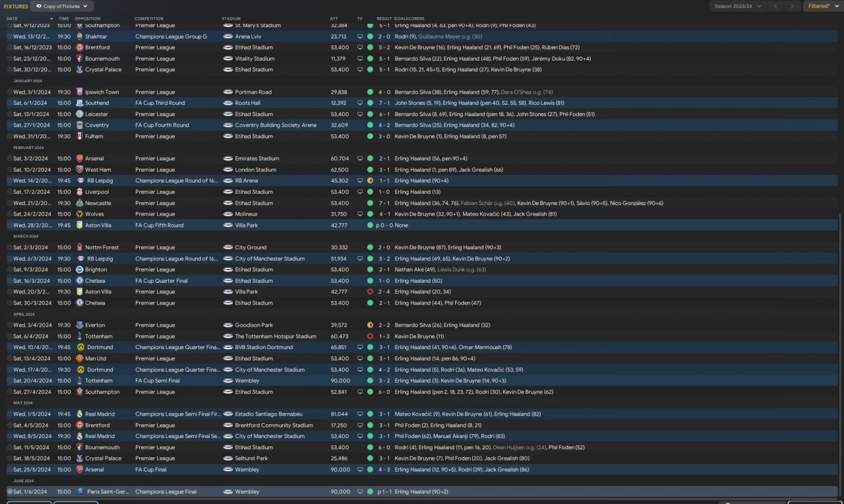844x504 pixels.
Task: Click the Everton club badge
Action: pos(79,325)
